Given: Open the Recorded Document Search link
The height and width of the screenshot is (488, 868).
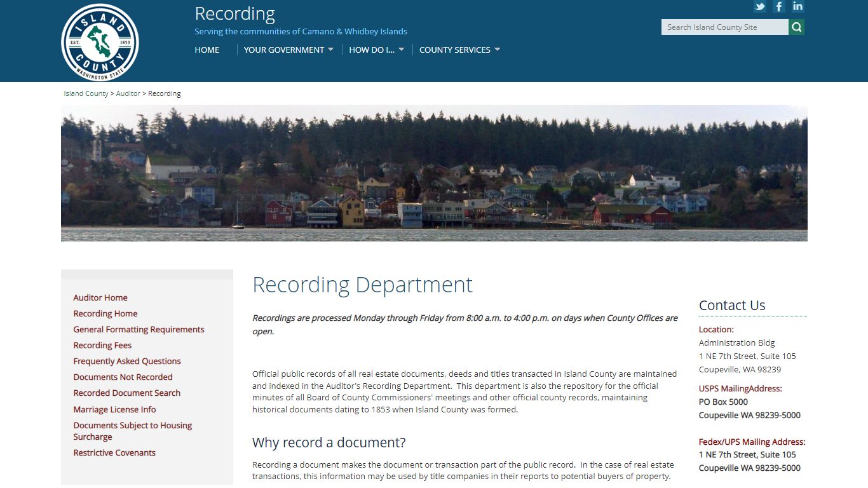Looking at the screenshot, I should click(127, 393).
